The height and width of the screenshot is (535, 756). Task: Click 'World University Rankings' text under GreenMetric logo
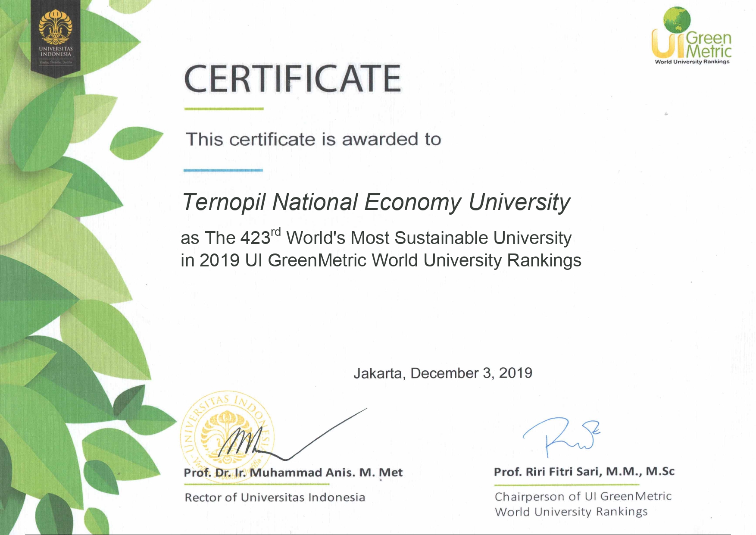point(692,62)
